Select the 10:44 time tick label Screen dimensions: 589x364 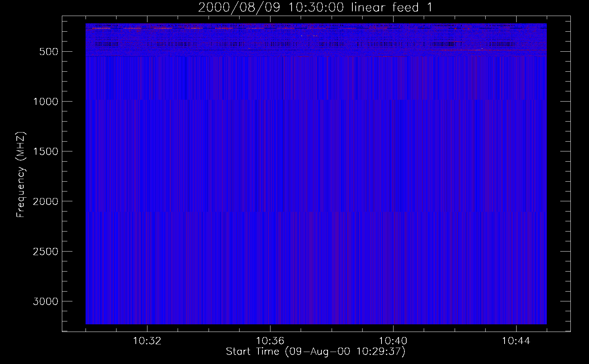point(516,341)
